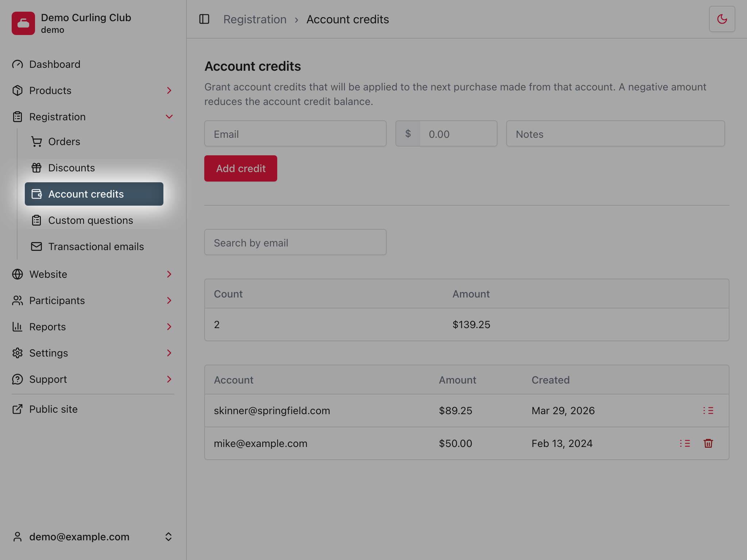Toggle the sidebar panel icon
This screenshot has width=747, height=560.
(204, 19)
